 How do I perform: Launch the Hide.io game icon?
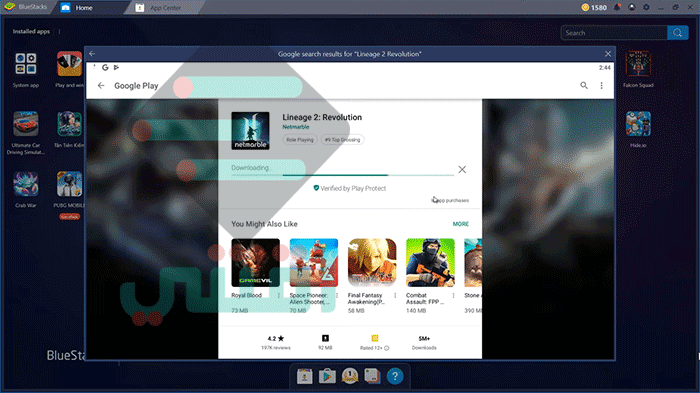638,124
